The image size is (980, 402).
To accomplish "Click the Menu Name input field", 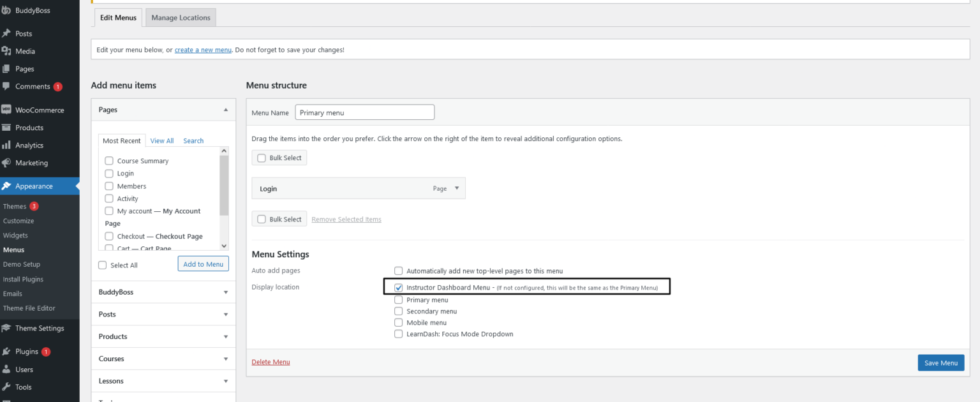I will [364, 112].
